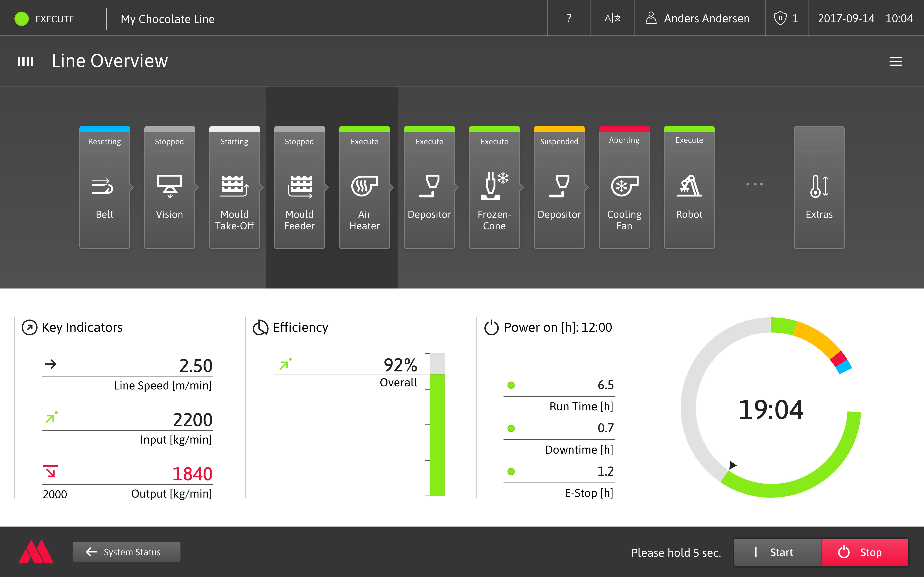Select the Robot module icon
The width and height of the screenshot is (924, 577).
pyautogui.click(x=689, y=187)
